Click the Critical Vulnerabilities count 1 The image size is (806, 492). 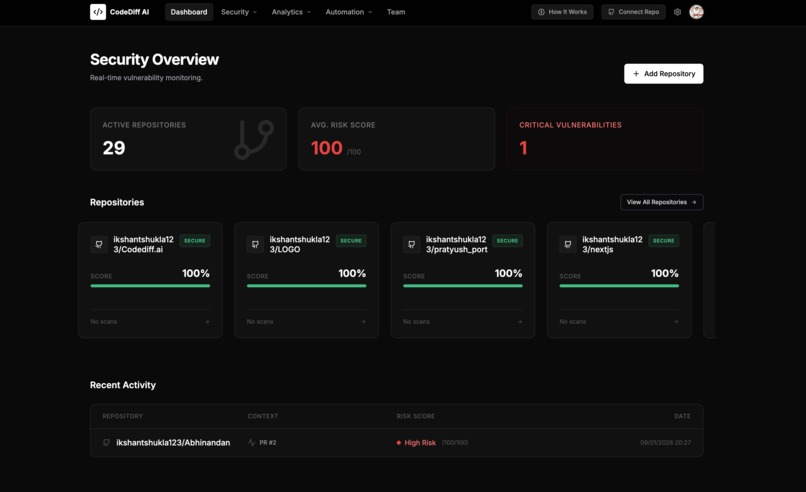pos(523,148)
